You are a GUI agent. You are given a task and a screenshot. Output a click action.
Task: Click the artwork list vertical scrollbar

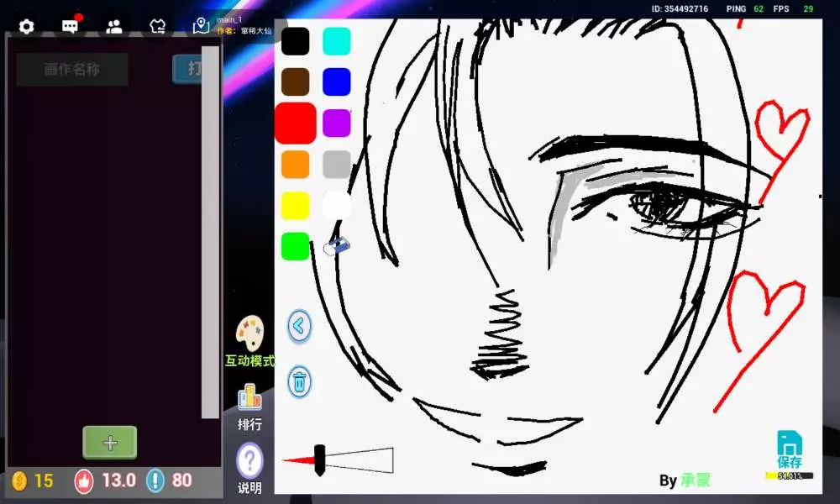click(210, 231)
